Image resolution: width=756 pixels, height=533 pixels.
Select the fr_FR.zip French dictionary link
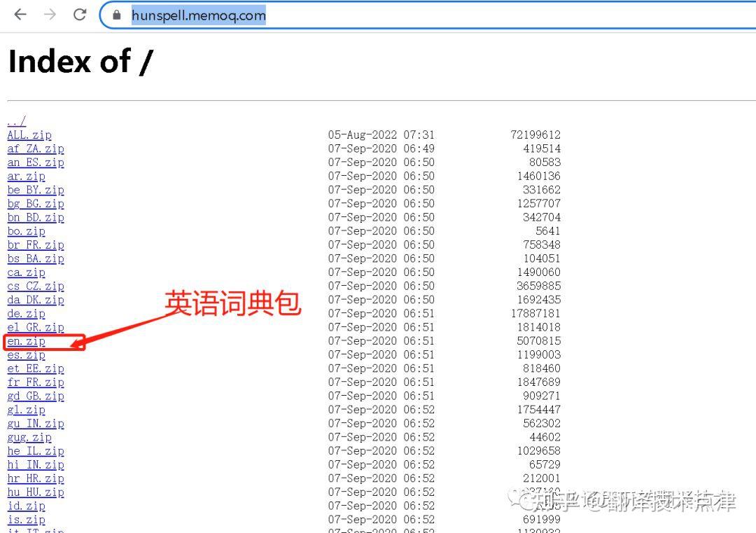tap(35, 382)
